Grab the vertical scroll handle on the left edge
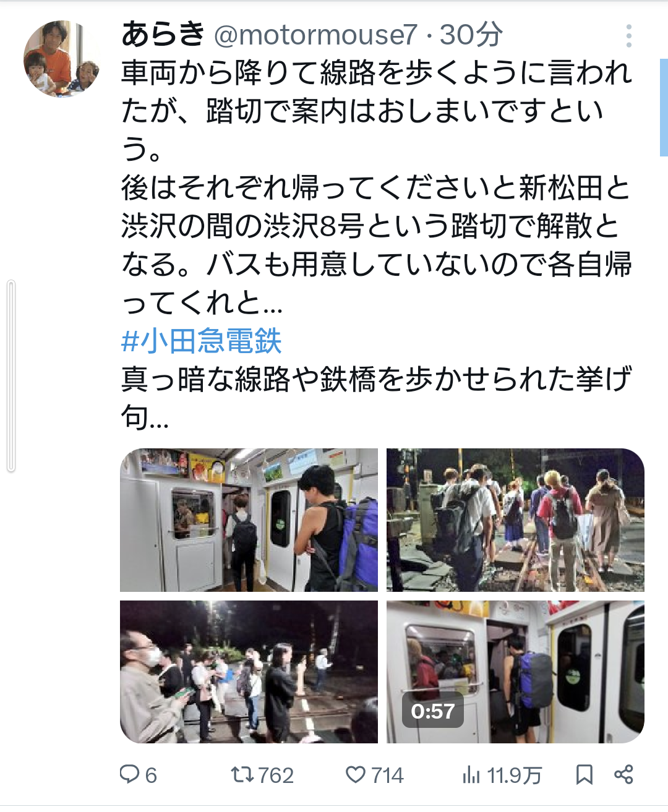 (11, 376)
